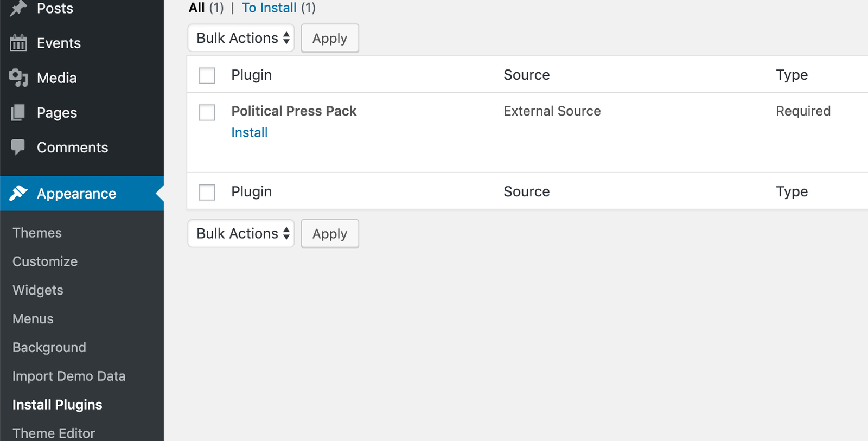Tick the select-all checkbox in table header
868x441 pixels.
pos(207,75)
